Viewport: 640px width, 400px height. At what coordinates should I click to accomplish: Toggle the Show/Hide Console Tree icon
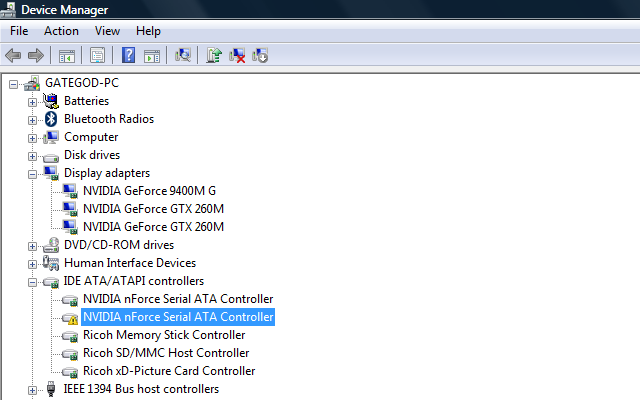tap(67, 56)
